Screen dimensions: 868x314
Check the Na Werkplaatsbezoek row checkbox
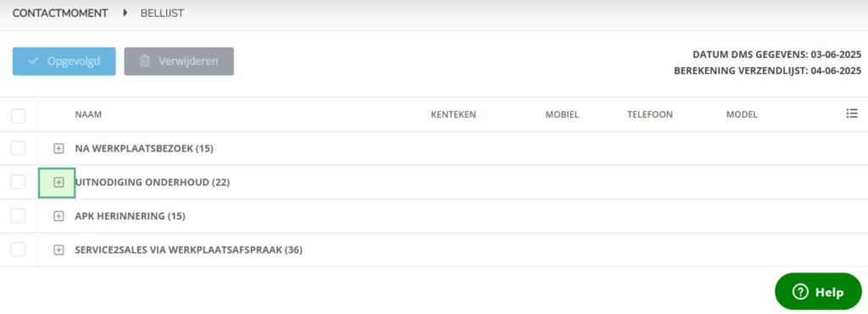[x=19, y=148]
